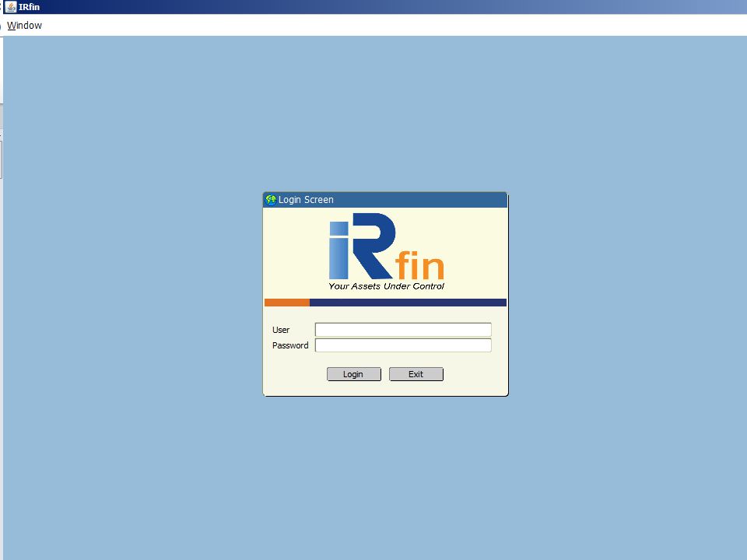The image size is (747, 560).
Task: Click the 'Your Assets Under Control' tagline
Action: tap(386, 286)
